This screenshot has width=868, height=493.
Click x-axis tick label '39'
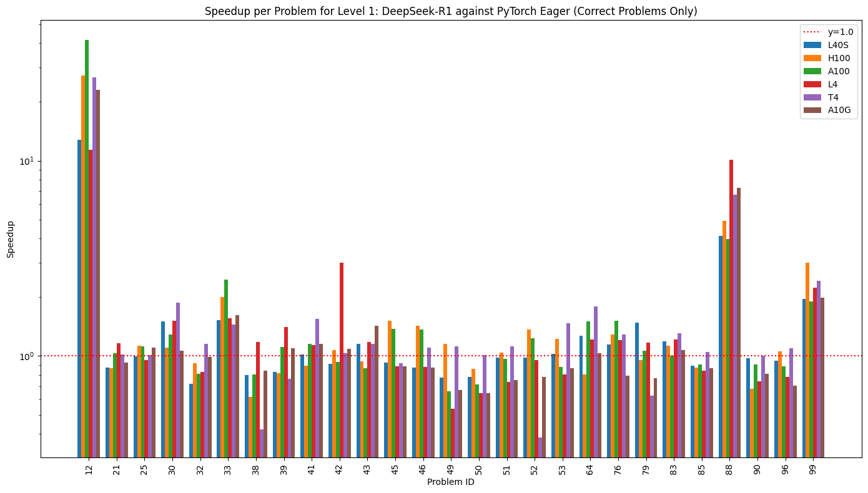284,469
